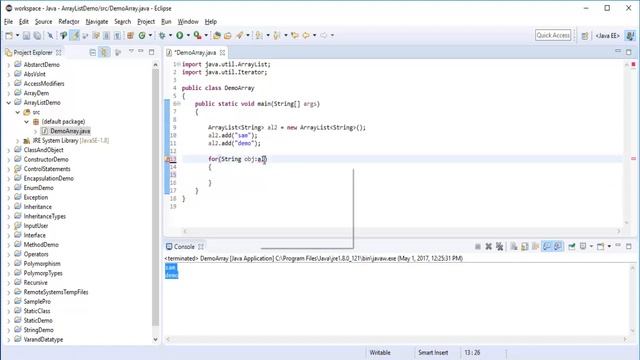Open Project Explorer View Menu triangle
640x360 pixels.
(131, 51)
